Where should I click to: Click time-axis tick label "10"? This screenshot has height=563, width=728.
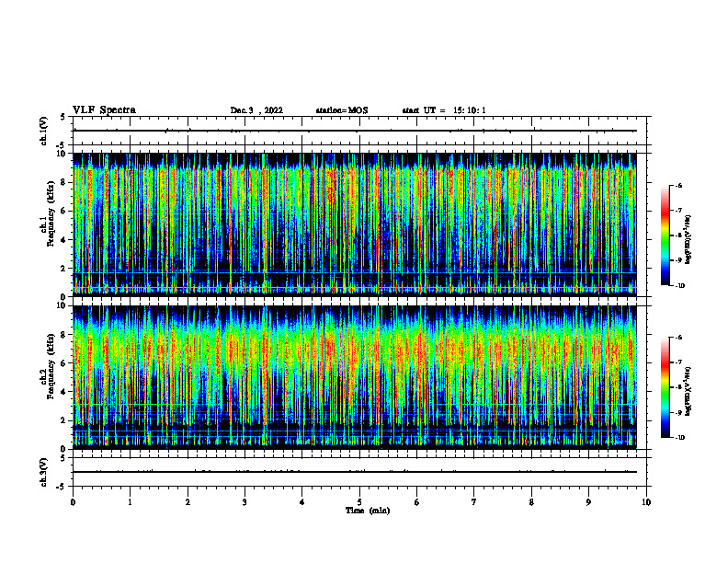point(646,502)
